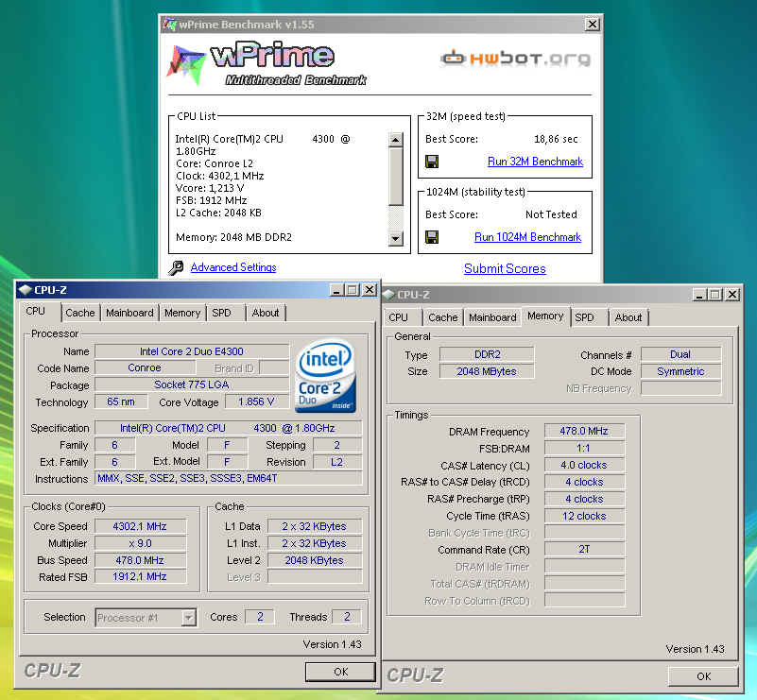Switch to Cache tab in left CPU-Z
The height and width of the screenshot is (700, 757).
pos(80,313)
